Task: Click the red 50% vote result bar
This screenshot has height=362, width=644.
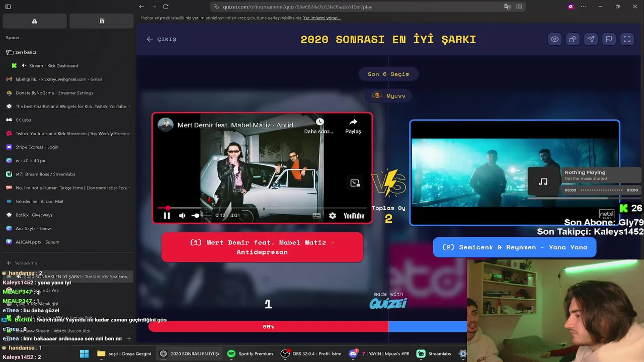Action: (x=268, y=327)
